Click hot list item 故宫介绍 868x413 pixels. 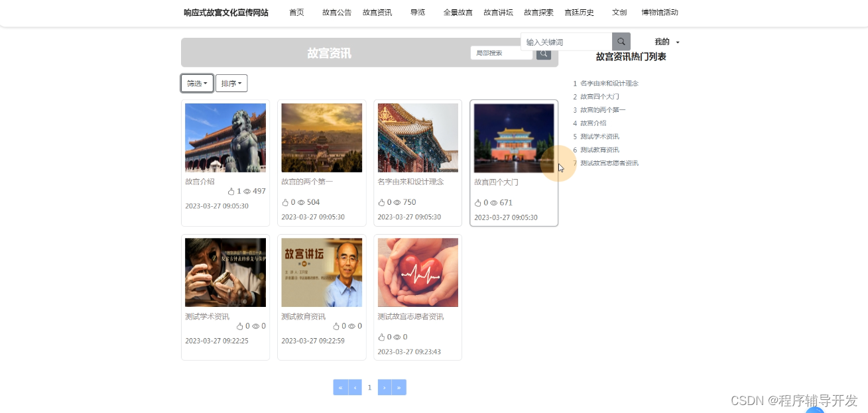[x=593, y=123]
